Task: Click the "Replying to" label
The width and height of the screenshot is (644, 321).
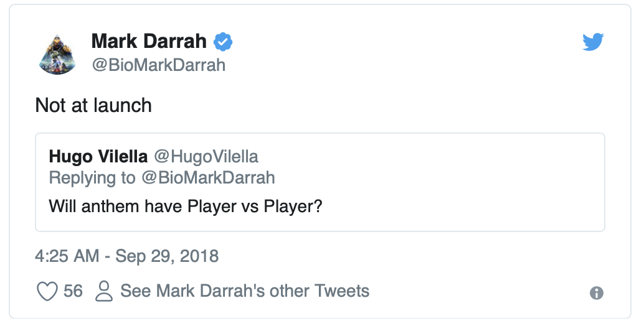Action: pyautogui.click(x=92, y=178)
